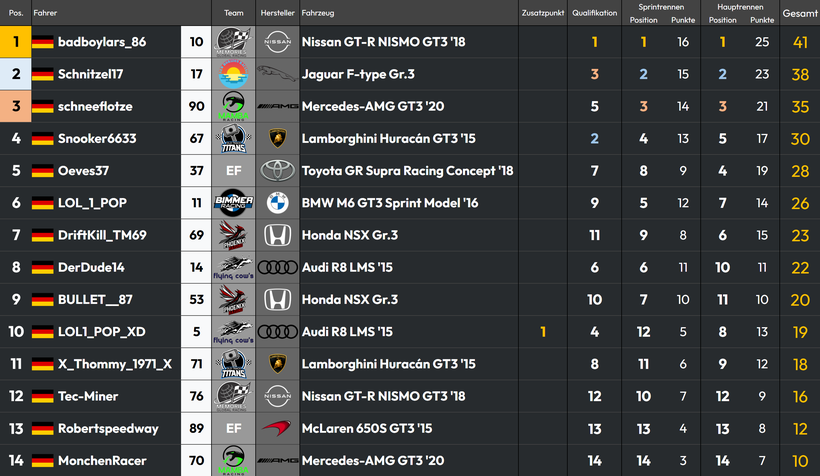820x476 pixels.
Task: Click the orange position 3 badge
Action: coord(16,107)
